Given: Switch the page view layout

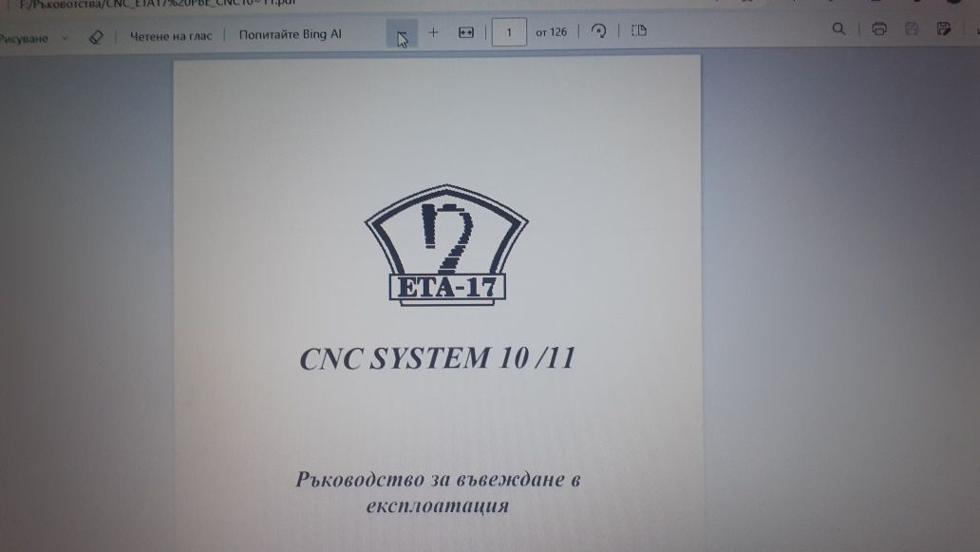Looking at the screenshot, I should [639, 30].
